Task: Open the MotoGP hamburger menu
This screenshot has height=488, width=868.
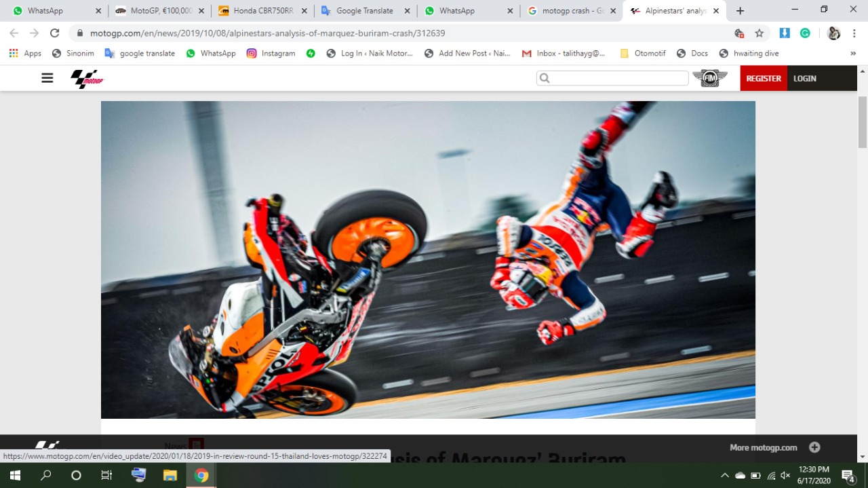Action: 47,78
